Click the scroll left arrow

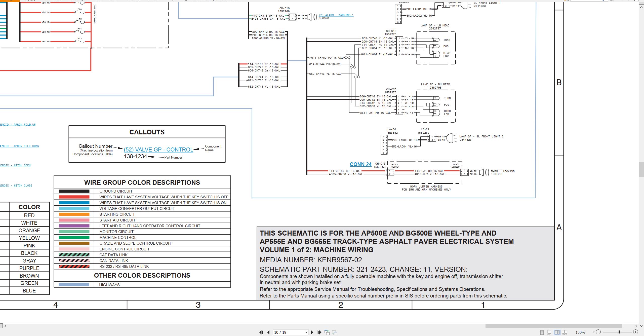pos(5,326)
